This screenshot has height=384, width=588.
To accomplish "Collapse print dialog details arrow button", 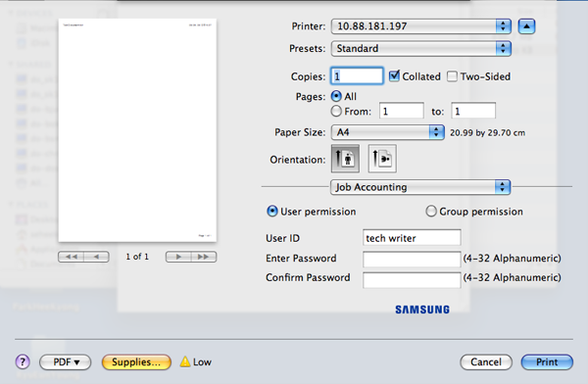I will [x=526, y=26].
